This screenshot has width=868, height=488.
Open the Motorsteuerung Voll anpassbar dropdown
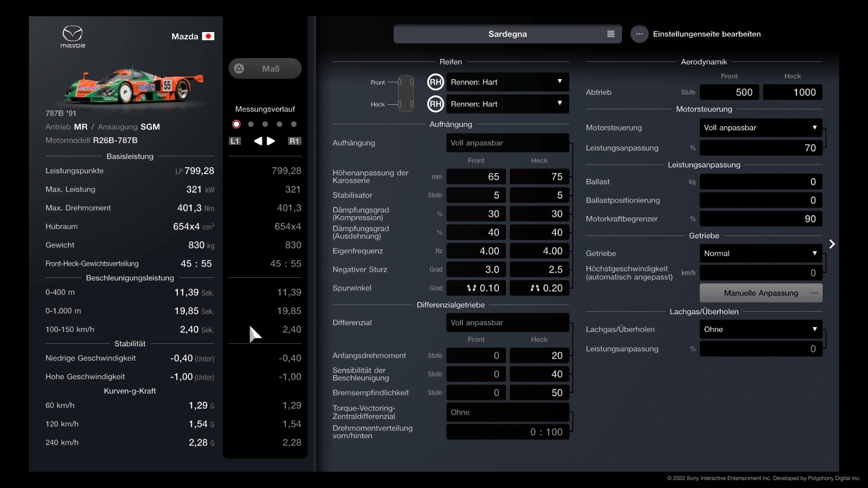[x=760, y=128]
